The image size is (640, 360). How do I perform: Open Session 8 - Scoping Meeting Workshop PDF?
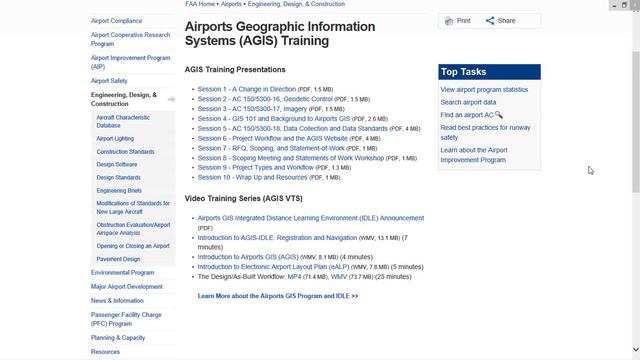pyautogui.click(x=291, y=158)
